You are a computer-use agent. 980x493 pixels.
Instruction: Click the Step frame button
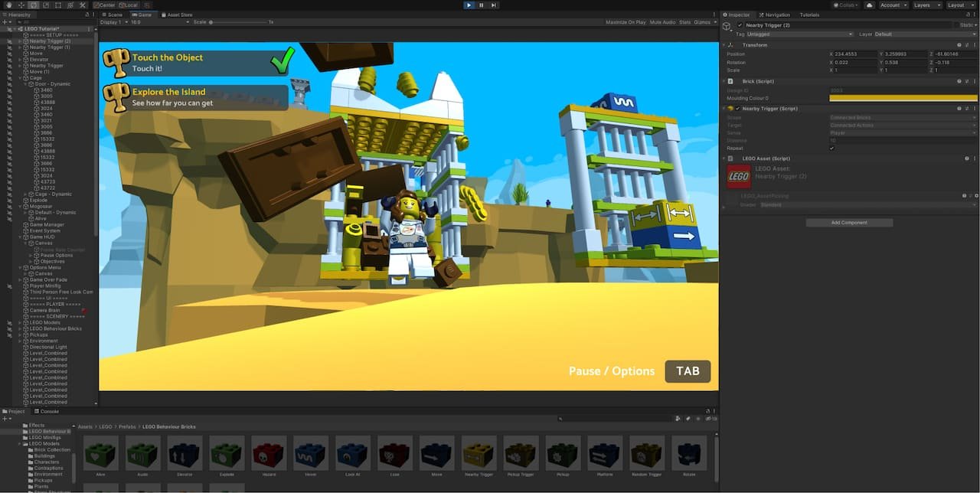(493, 5)
